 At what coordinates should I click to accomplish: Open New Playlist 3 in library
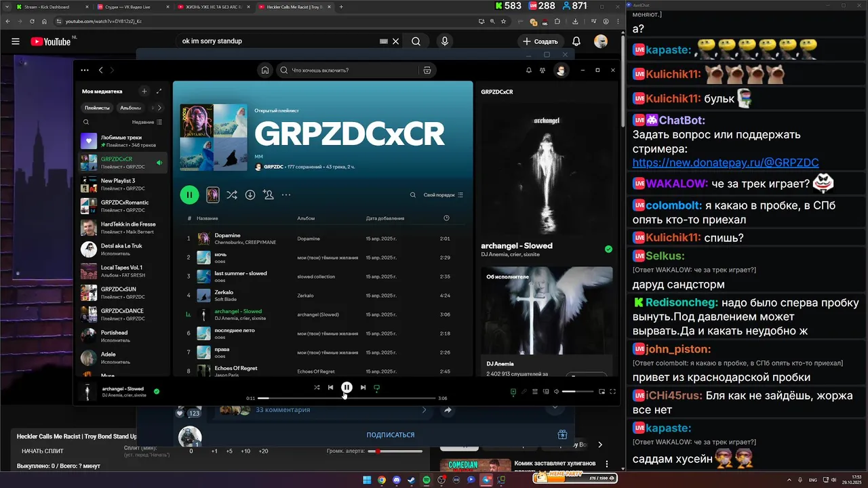[x=123, y=184]
